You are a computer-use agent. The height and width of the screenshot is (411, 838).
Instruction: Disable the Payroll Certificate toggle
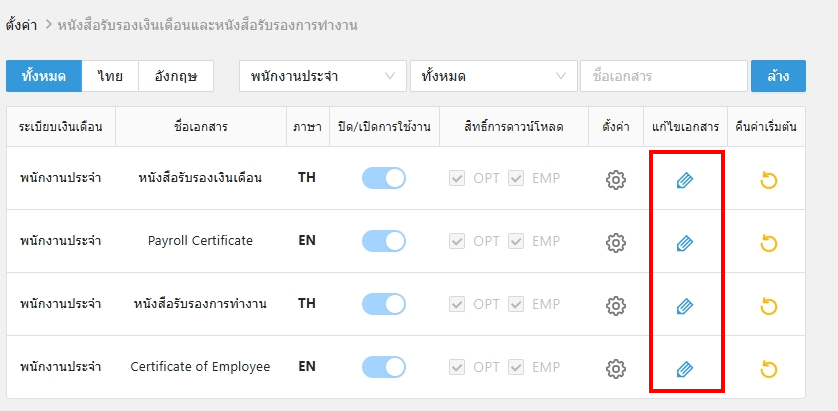[x=384, y=241]
